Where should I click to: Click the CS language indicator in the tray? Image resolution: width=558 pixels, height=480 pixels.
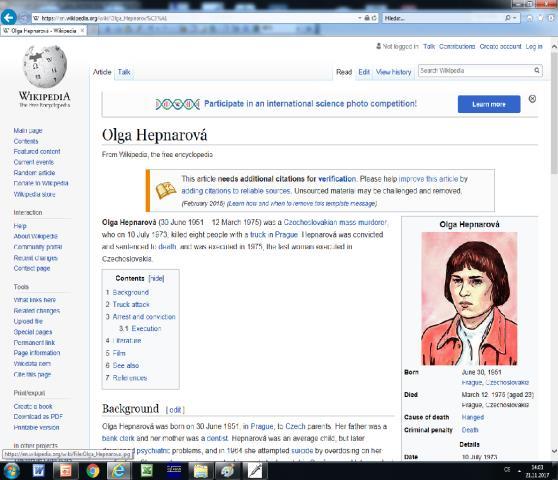click(x=507, y=470)
